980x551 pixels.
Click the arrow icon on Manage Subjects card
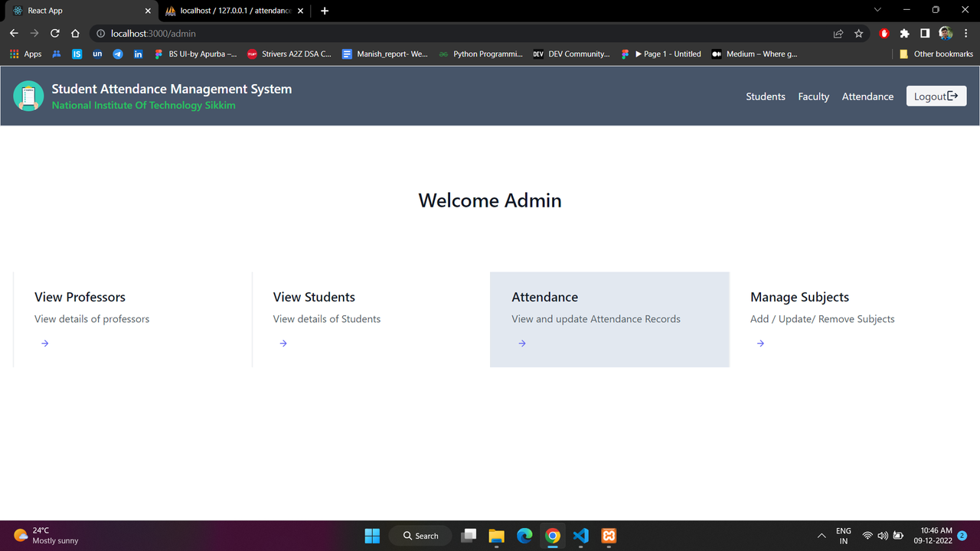click(x=759, y=343)
